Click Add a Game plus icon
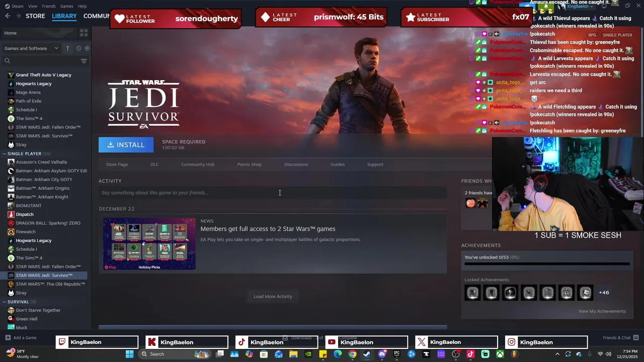Image resolution: width=644 pixels, height=362 pixels. [x=8, y=338]
